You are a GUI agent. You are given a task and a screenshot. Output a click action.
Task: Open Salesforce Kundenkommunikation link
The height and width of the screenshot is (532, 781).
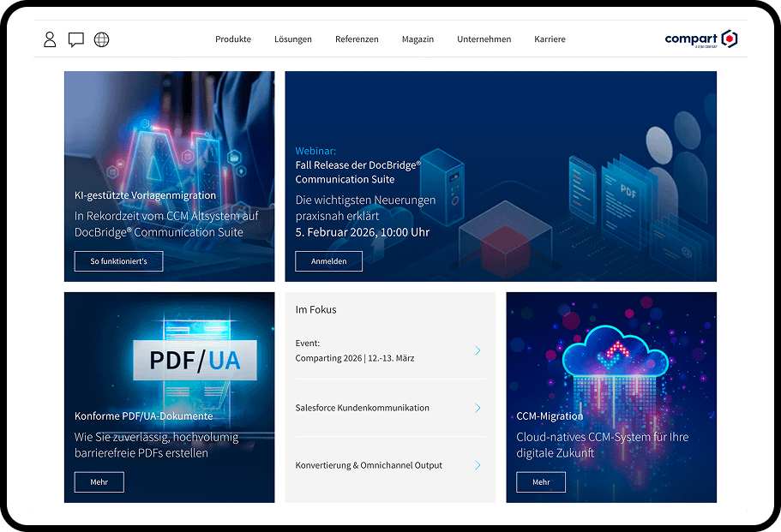(362, 408)
